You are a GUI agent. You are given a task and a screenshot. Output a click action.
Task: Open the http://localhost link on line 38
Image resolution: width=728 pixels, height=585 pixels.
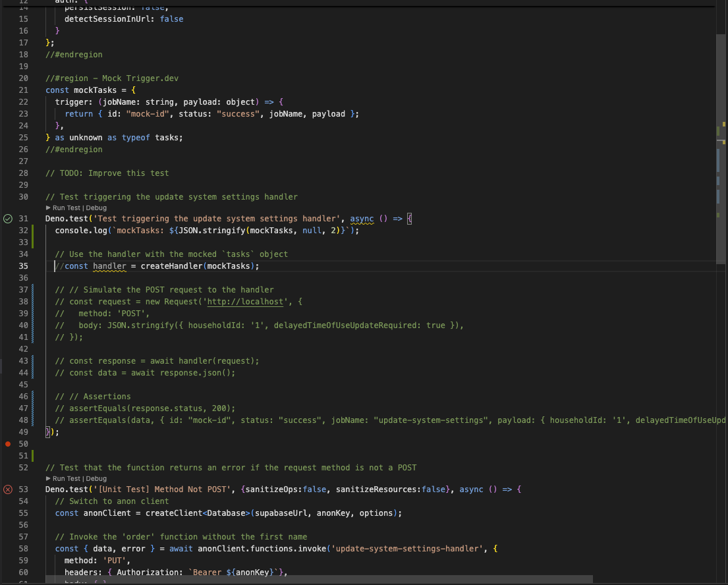coord(245,302)
